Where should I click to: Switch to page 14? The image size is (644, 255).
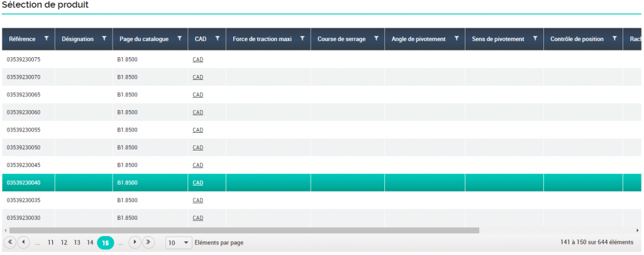pos(90,242)
